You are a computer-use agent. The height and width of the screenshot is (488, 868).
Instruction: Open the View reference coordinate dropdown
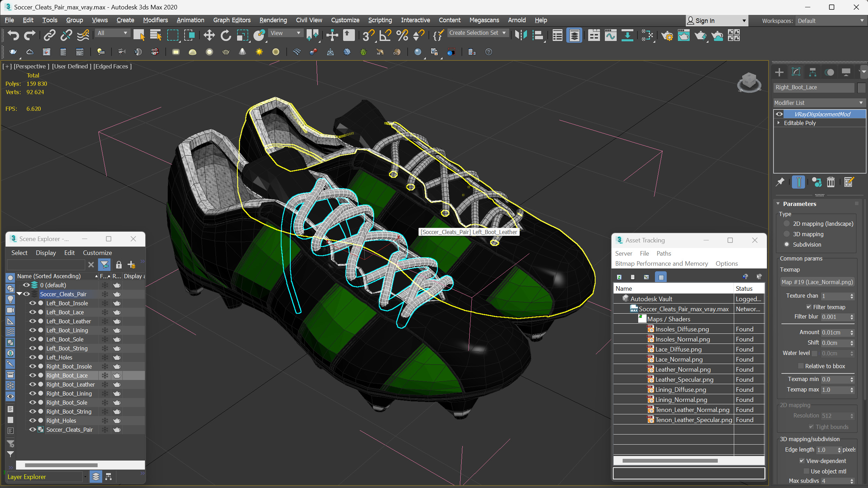(x=285, y=33)
